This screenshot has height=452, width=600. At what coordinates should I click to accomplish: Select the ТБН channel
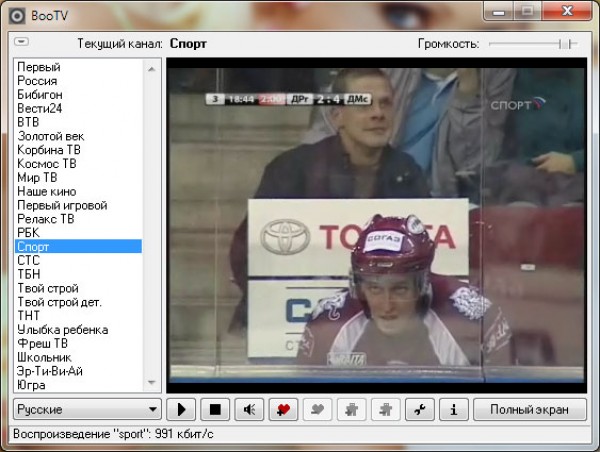click(78, 274)
